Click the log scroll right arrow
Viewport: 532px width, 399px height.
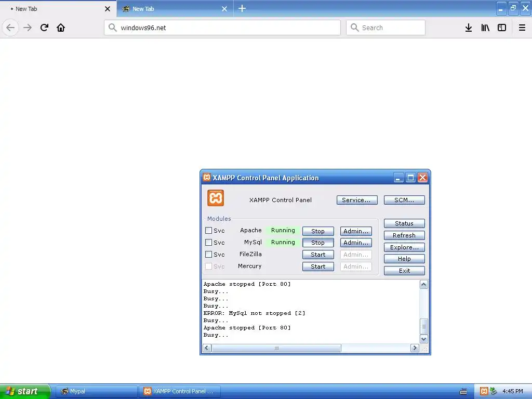click(415, 348)
